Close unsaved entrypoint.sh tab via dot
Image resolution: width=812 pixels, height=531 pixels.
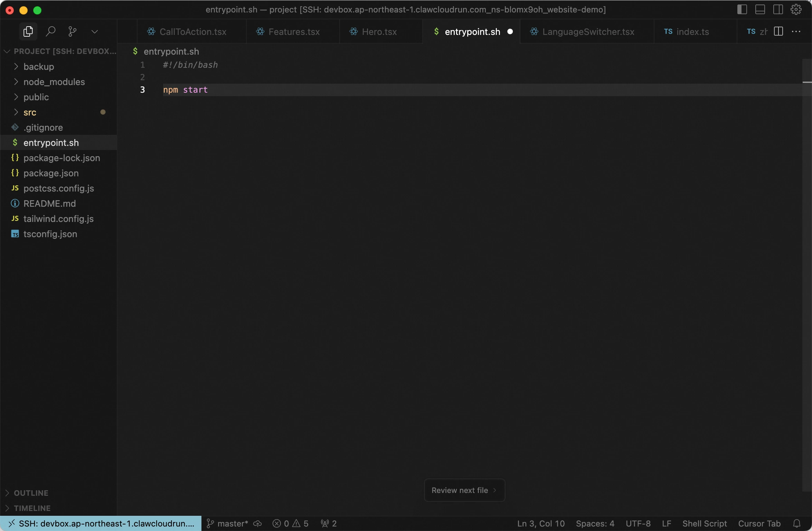[510, 31]
